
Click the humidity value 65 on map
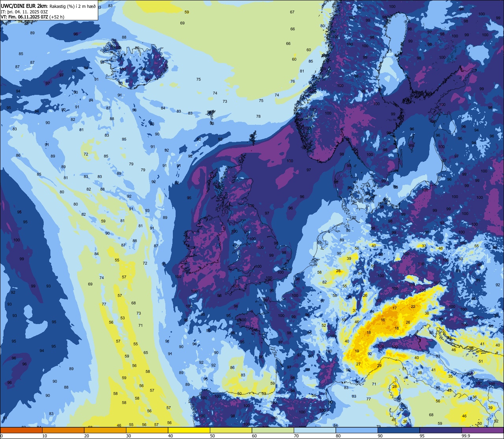tap(146, 353)
